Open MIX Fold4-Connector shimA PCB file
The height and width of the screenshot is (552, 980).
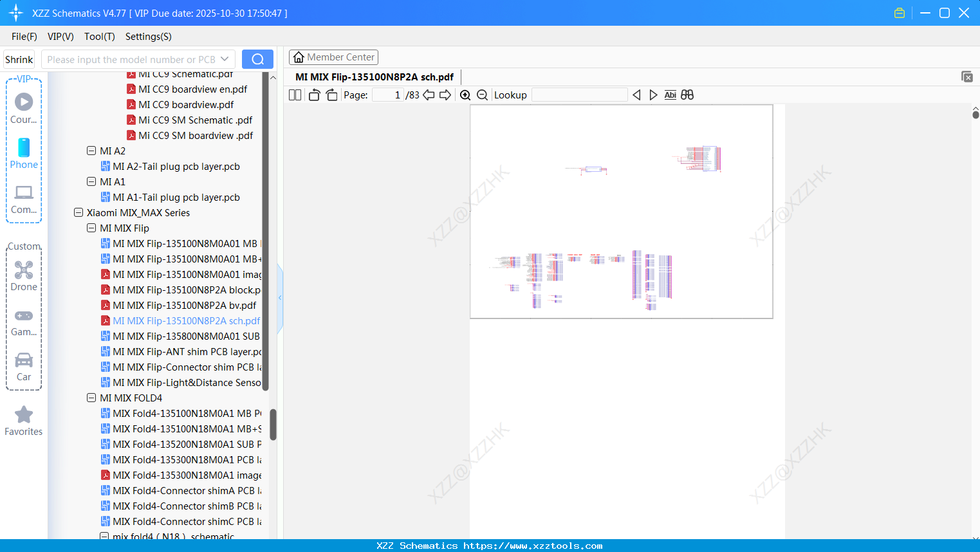point(181,490)
